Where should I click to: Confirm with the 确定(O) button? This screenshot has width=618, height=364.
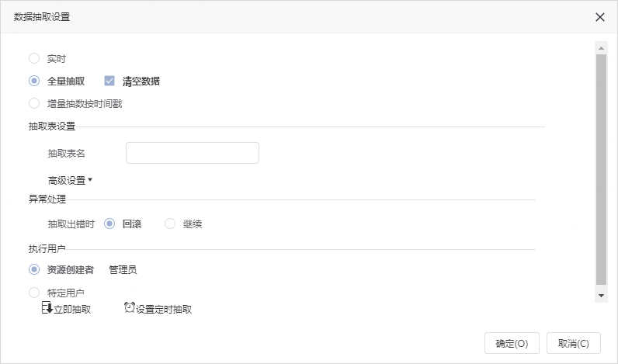[x=512, y=343]
